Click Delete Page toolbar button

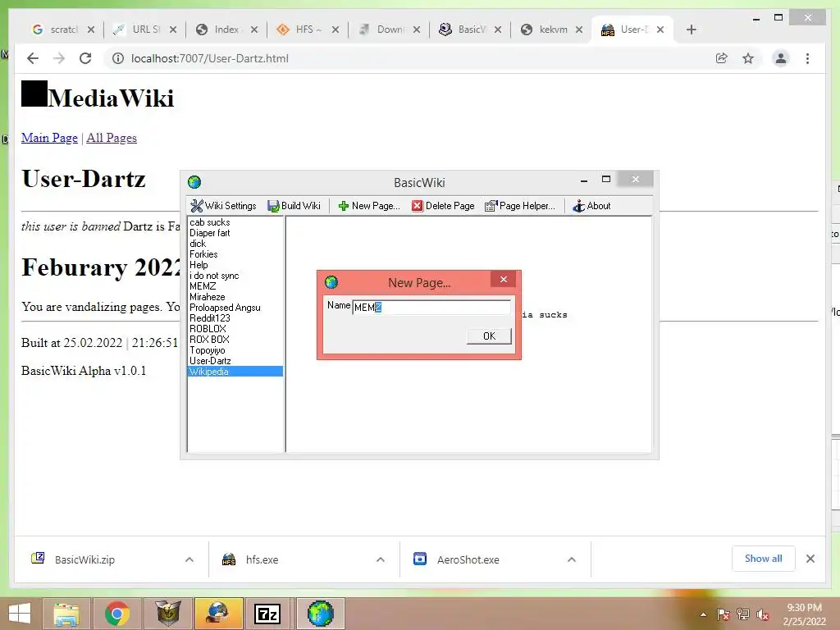point(443,206)
